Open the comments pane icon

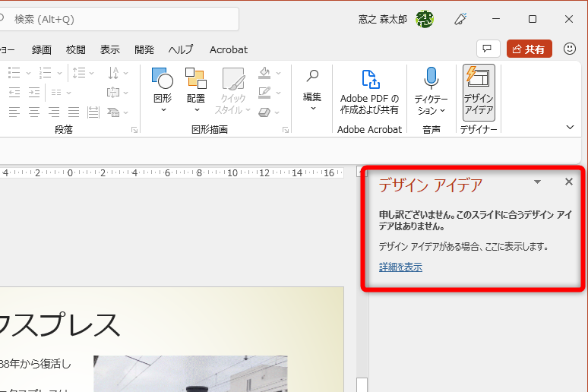(x=488, y=49)
